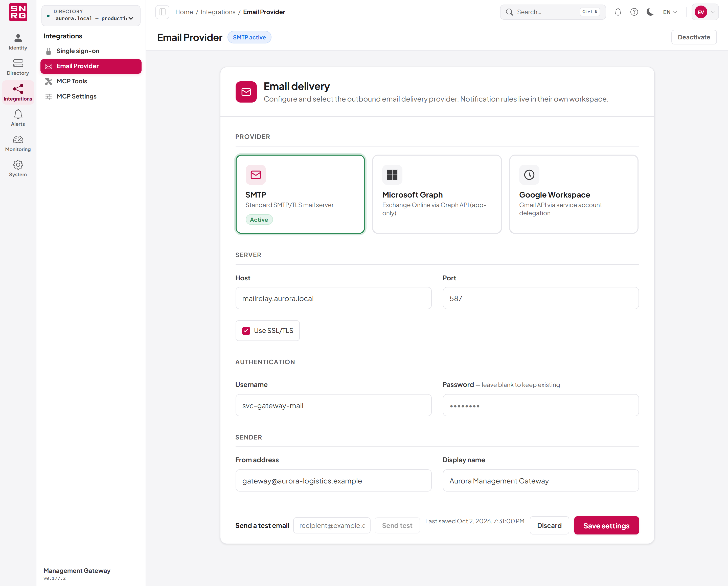Open the Directory section in the rail
The width and height of the screenshot is (728, 586).
pyautogui.click(x=18, y=67)
